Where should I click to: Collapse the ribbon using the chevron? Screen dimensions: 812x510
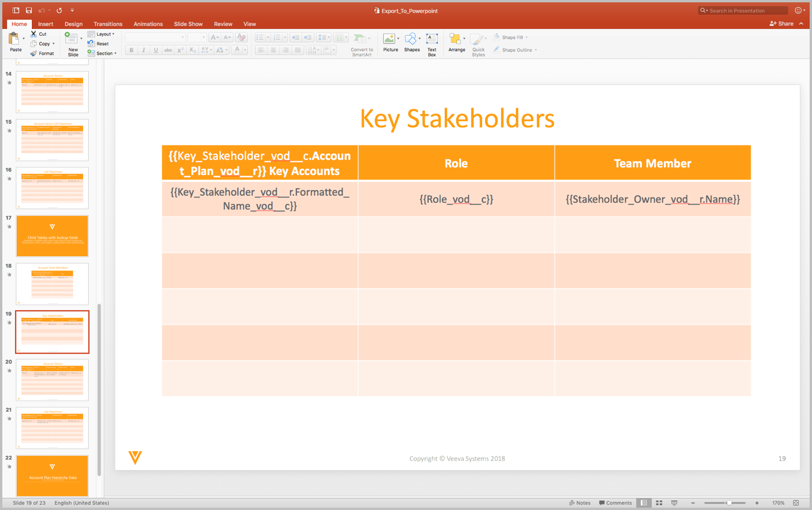[802, 24]
